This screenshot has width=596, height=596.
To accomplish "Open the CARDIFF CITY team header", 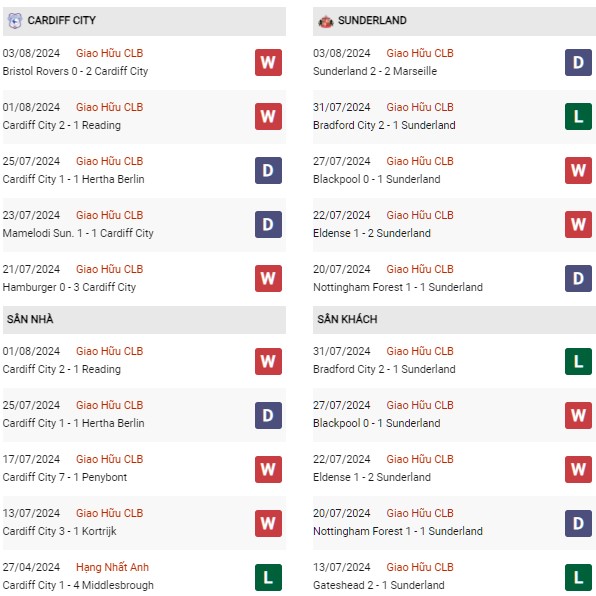I will pyautogui.click(x=144, y=21).
